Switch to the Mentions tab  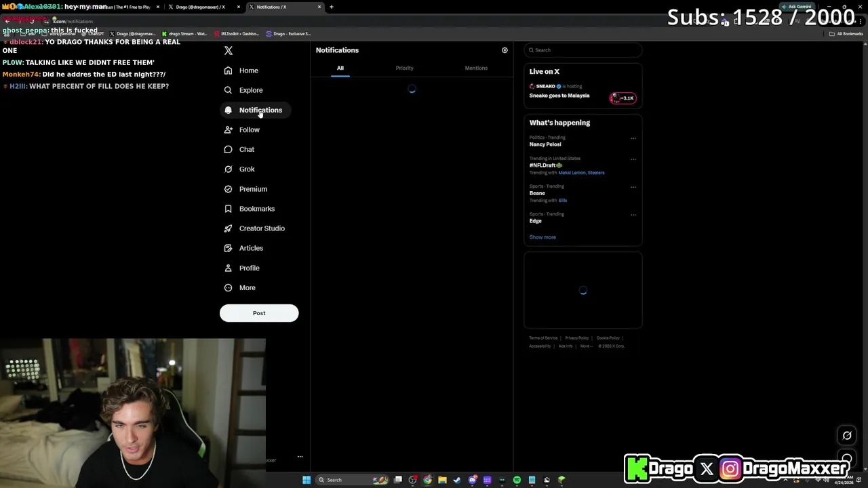tap(476, 68)
